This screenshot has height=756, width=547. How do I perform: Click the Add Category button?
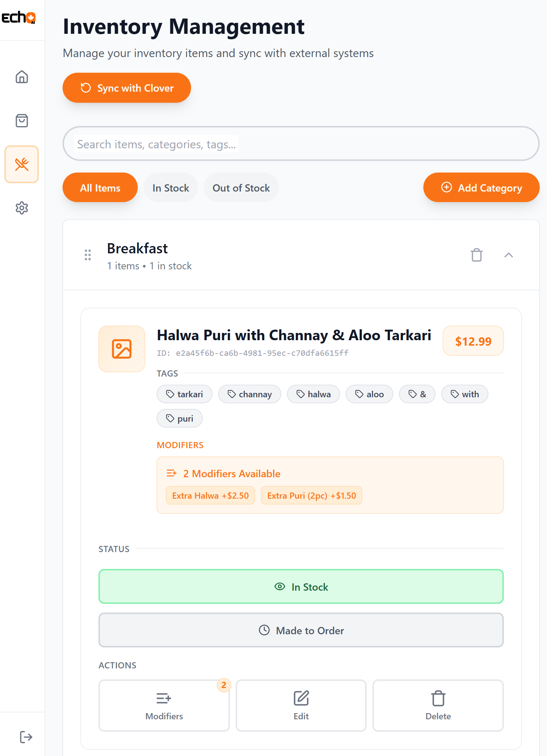[x=481, y=188]
